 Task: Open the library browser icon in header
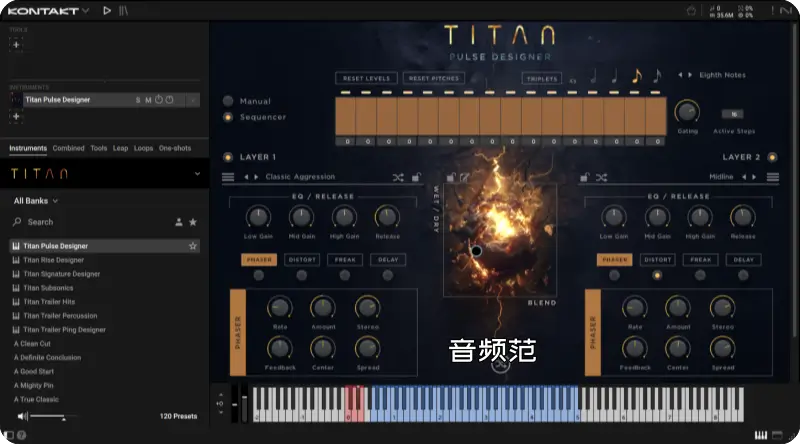[123, 10]
